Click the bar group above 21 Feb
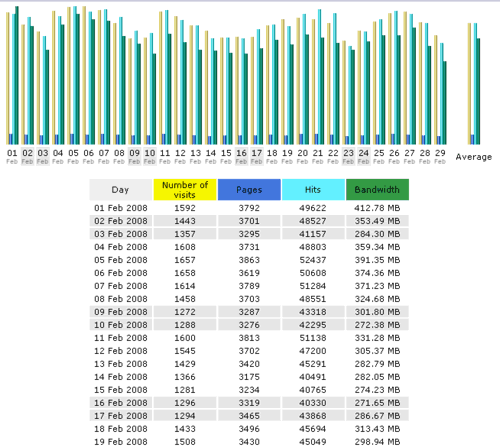Image resolution: width=500 pixels, height=448 pixels. pos(318,77)
